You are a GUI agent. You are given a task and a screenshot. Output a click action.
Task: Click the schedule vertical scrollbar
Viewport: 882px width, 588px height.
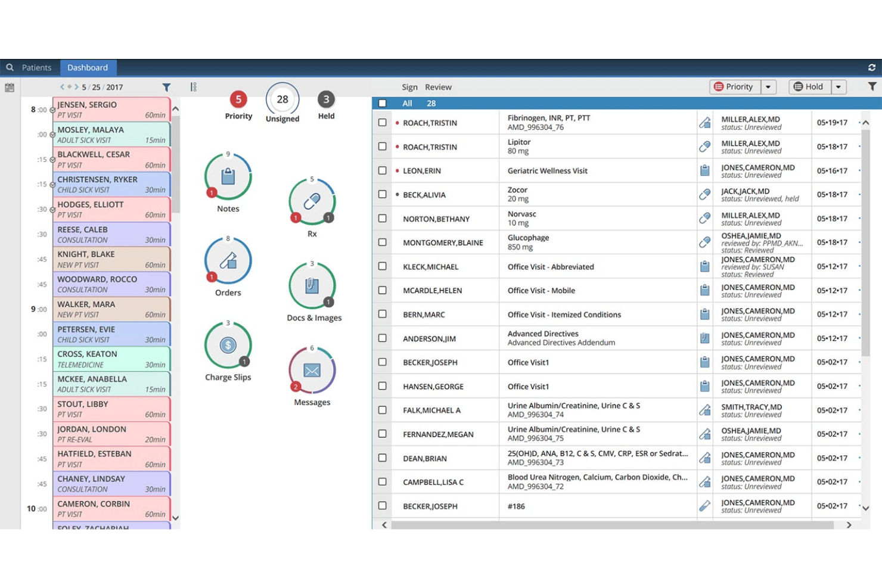click(x=175, y=164)
